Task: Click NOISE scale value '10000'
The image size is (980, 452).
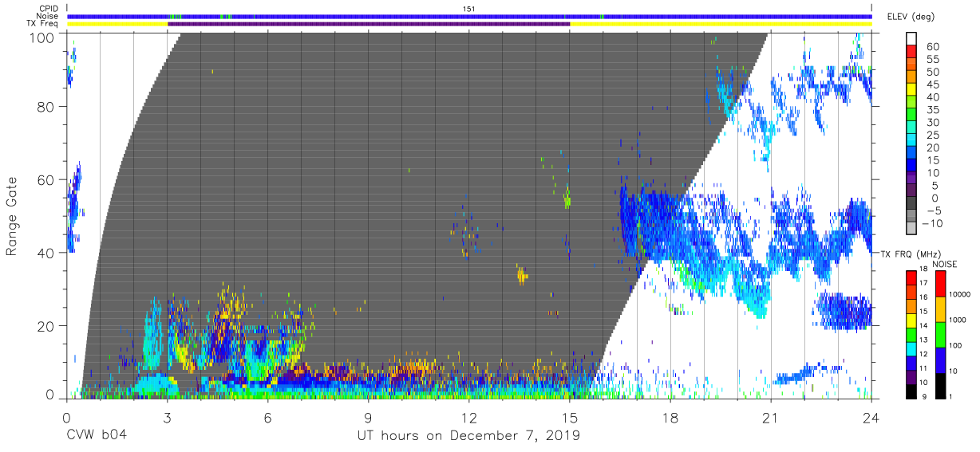Action: (x=958, y=294)
